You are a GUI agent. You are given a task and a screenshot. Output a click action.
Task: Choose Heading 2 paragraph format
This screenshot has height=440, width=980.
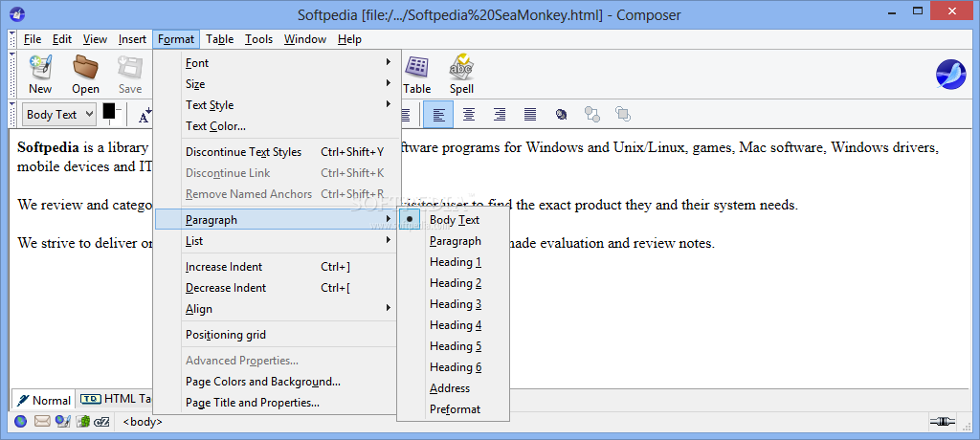click(x=455, y=283)
